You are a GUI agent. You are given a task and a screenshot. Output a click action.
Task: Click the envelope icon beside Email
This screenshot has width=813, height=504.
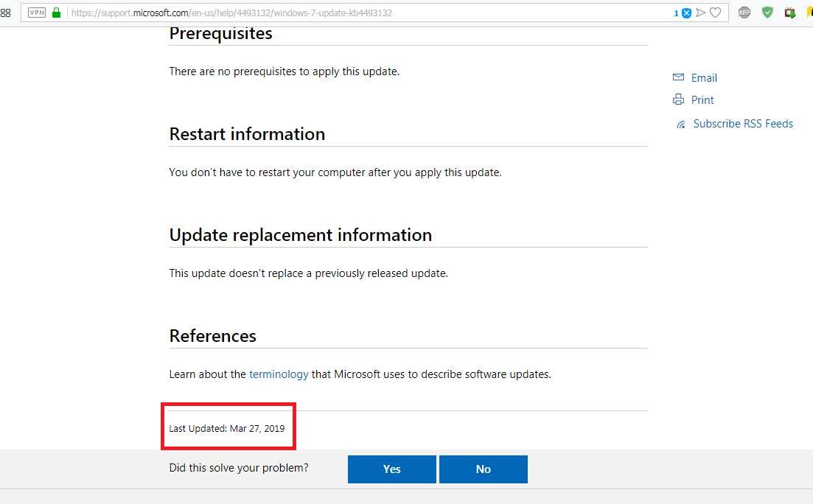[x=678, y=77]
